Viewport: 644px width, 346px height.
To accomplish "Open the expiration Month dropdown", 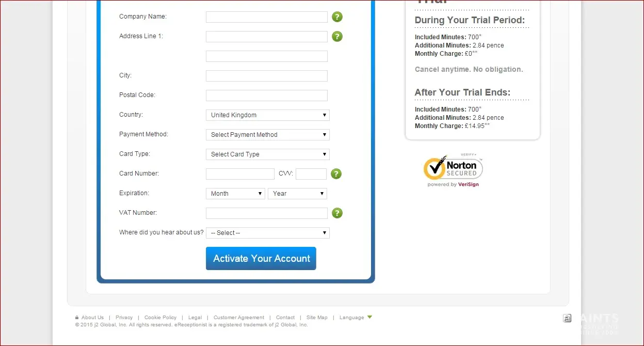I will (x=235, y=194).
